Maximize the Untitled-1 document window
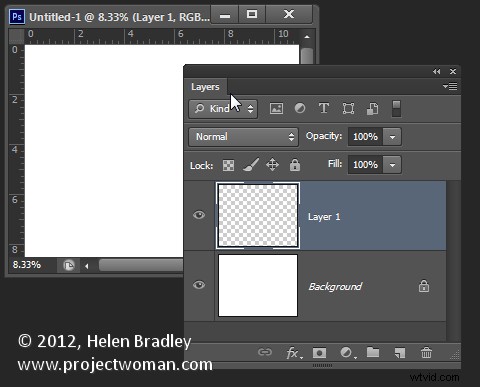This screenshot has height=387, width=480. (252, 14)
